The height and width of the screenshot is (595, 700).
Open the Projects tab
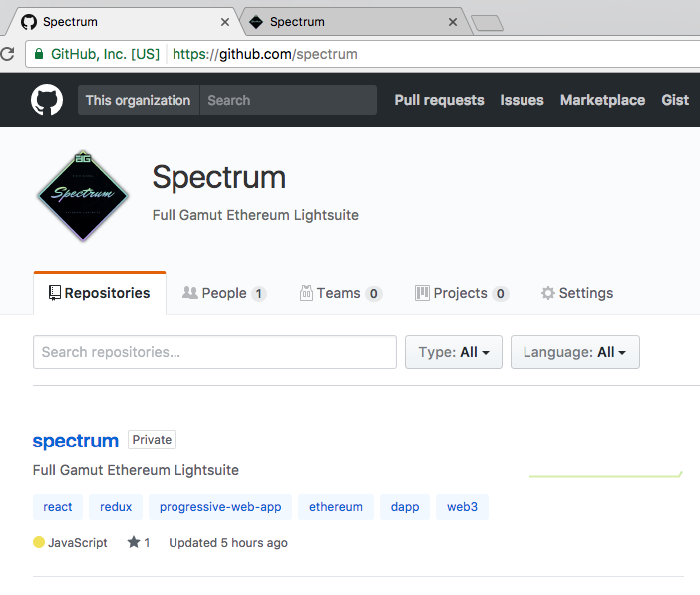(462, 293)
